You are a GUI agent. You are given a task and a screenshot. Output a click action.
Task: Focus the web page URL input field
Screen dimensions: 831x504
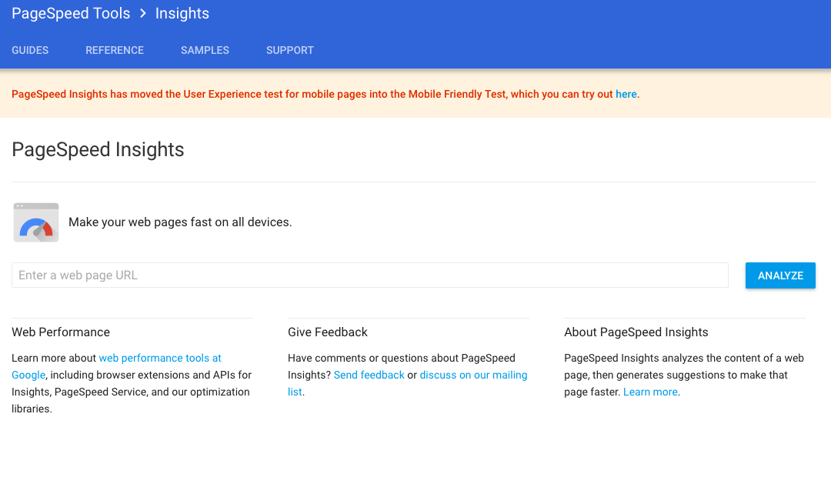point(370,275)
